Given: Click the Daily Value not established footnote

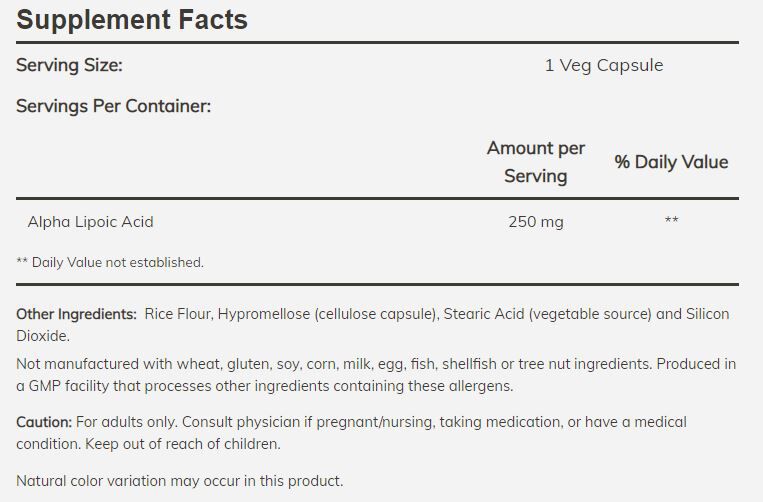Looking at the screenshot, I should [110, 262].
